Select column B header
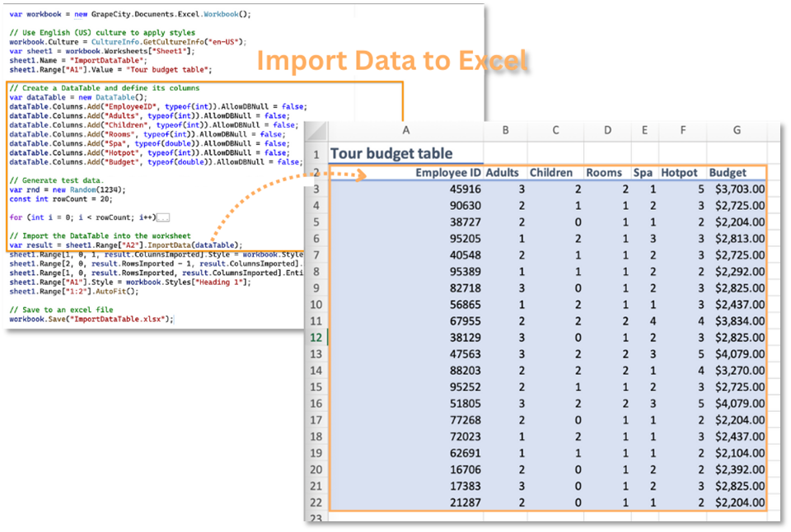Screen dimensions: 791x532 tap(504, 130)
